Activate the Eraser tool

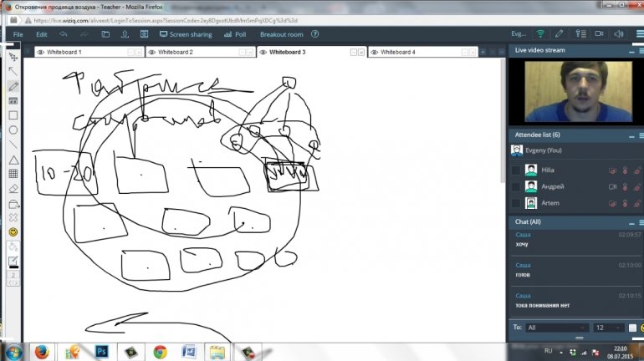tap(13, 188)
